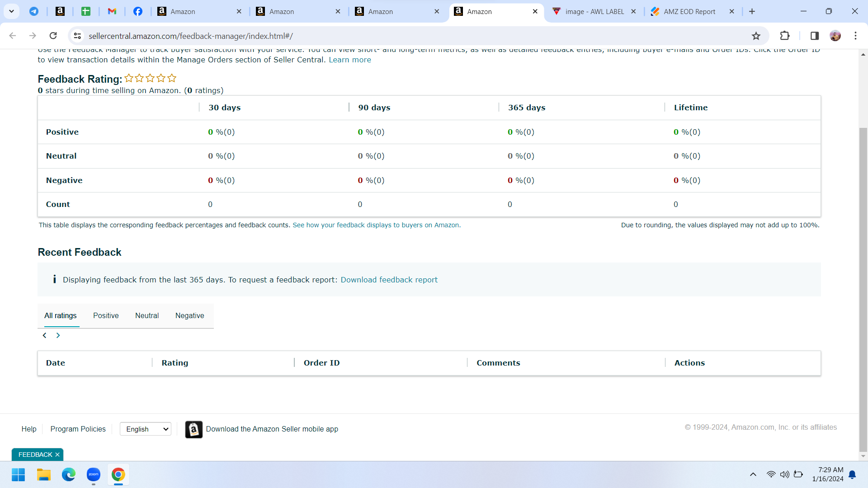
Task: Click Download feedback report link
Action: [x=389, y=280]
